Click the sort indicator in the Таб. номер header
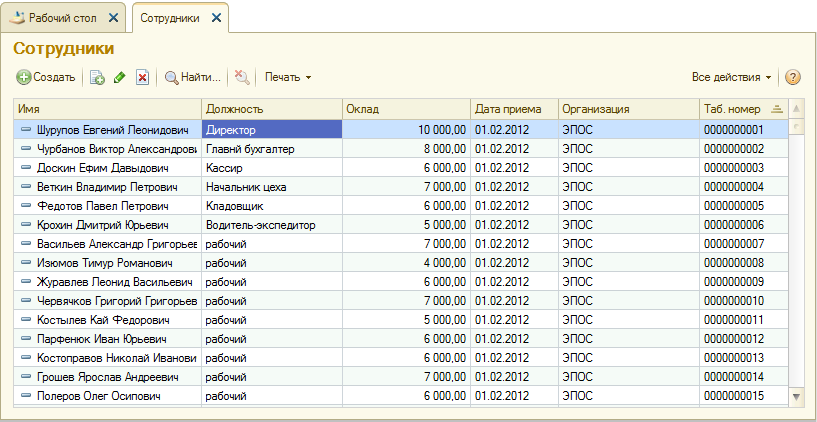 [777, 109]
